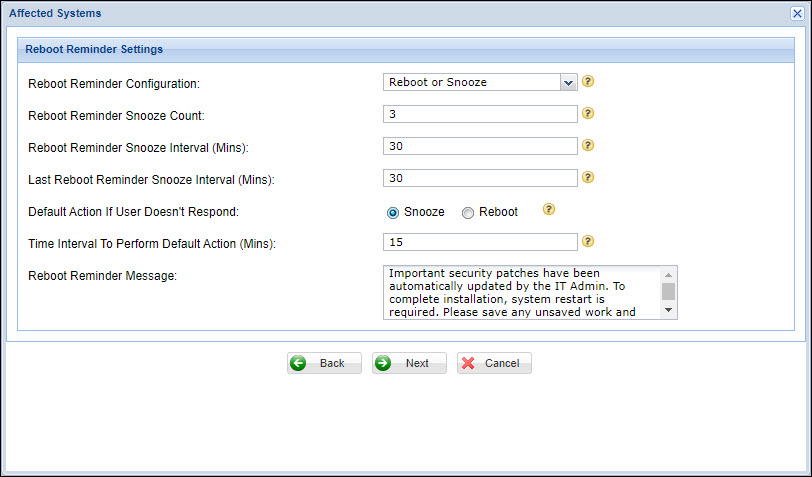Select the Snooze radio button
Viewport: 812px width, 477px height.
pyautogui.click(x=393, y=212)
